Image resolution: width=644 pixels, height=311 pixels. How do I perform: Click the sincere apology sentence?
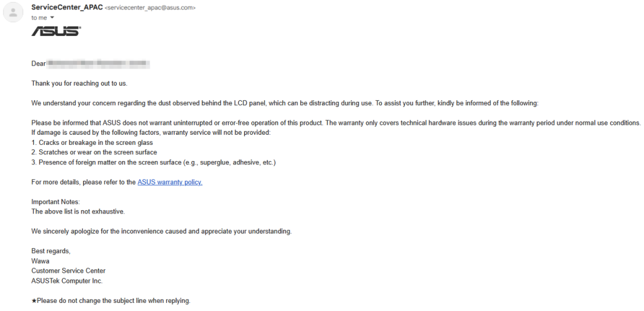(x=161, y=231)
